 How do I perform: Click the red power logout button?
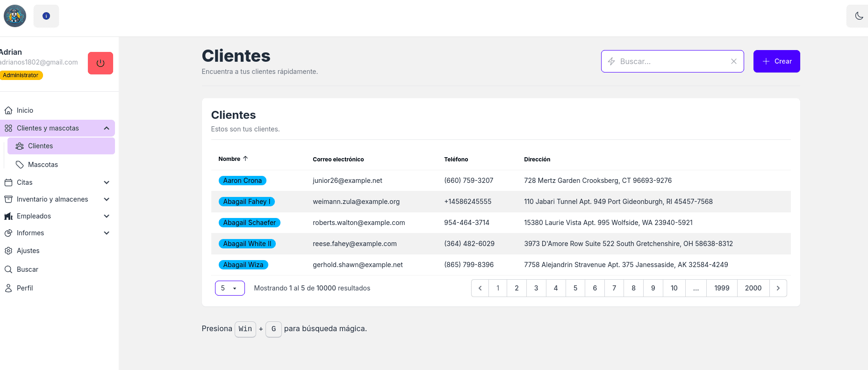point(100,63)
